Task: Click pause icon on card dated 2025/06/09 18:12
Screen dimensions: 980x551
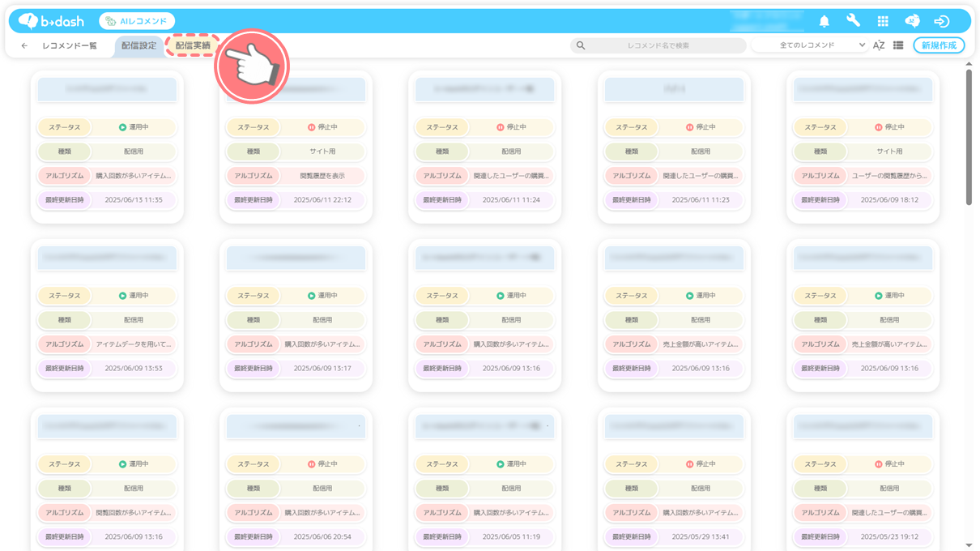Action: pos(878,127)
